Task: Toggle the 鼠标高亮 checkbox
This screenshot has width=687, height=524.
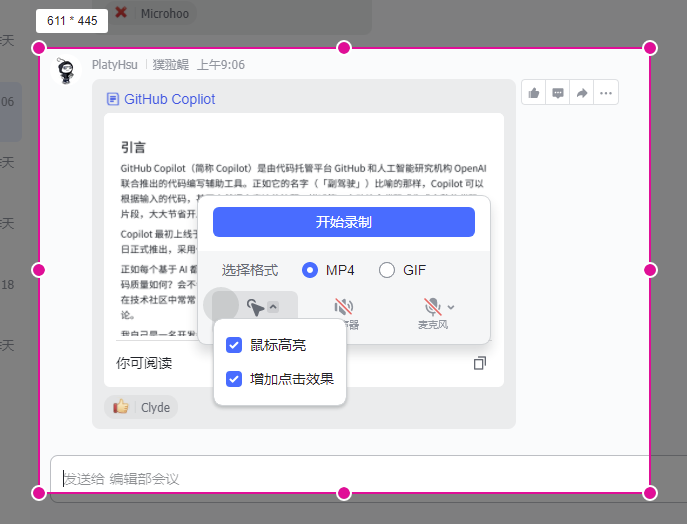Action: point(234,345)
